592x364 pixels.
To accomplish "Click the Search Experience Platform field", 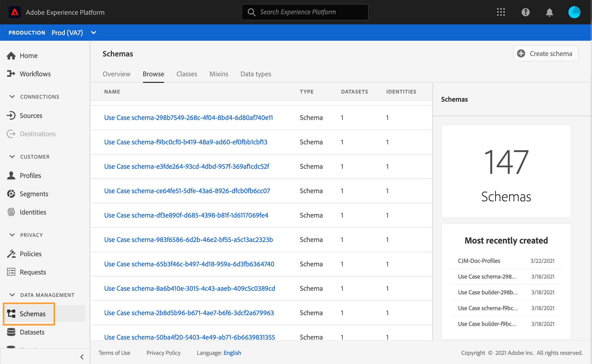I will tap(305, 12).
